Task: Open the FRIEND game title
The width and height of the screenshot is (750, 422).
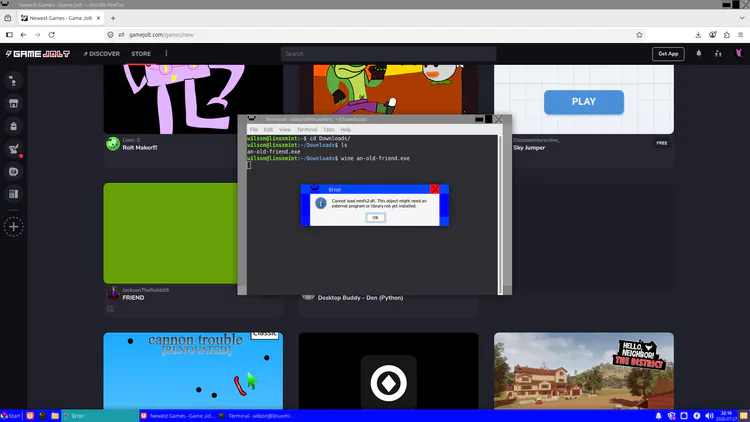Action: (x=133, y=298)
